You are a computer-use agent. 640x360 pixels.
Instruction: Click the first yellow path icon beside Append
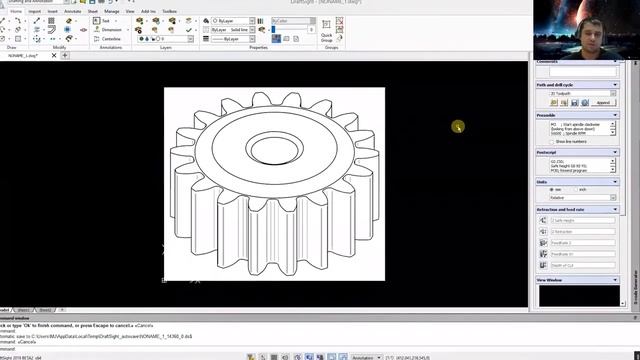tap(554, 103)
